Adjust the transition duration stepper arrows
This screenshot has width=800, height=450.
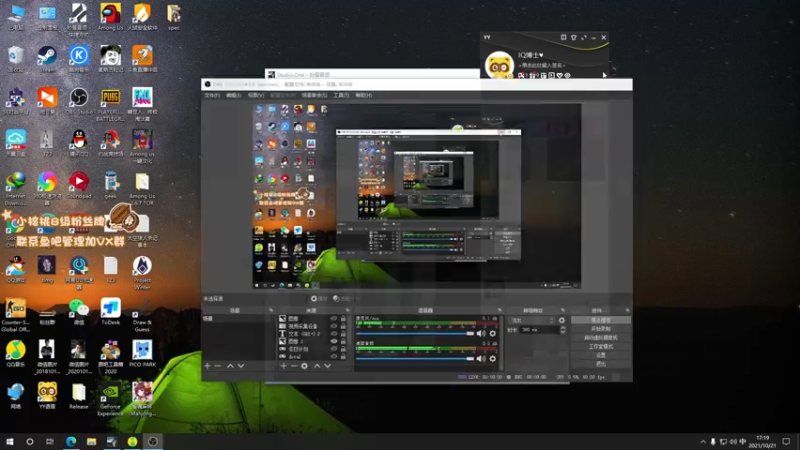click(563, 330)
